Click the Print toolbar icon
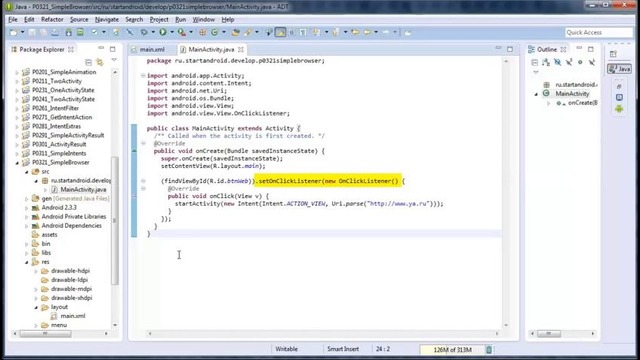The image size is (640, 360). (x=55, y=32)
